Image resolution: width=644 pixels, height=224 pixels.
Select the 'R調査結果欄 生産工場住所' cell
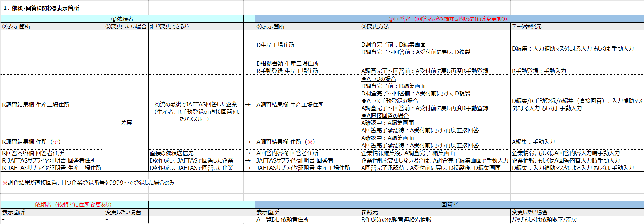pos(36,105)
